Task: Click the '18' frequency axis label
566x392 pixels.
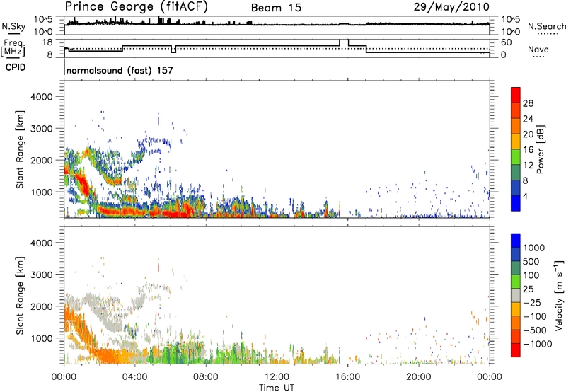Action: pos(47,42)
